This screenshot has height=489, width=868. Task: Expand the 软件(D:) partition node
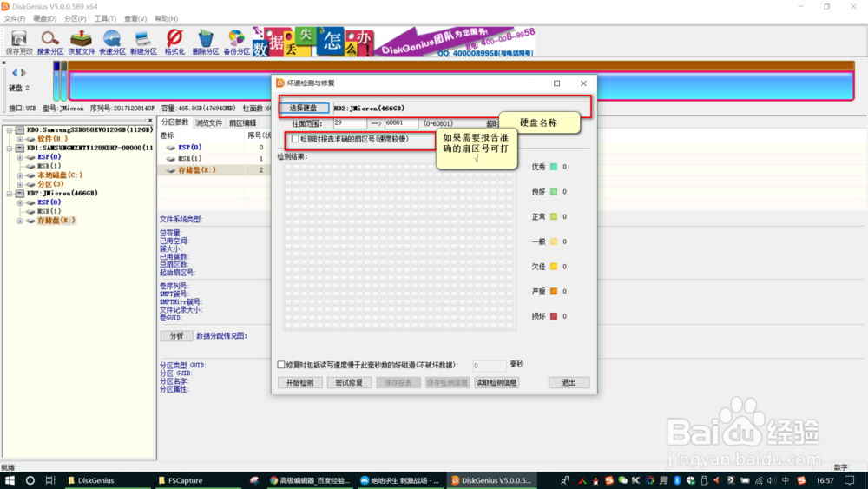tap(21, 139)
